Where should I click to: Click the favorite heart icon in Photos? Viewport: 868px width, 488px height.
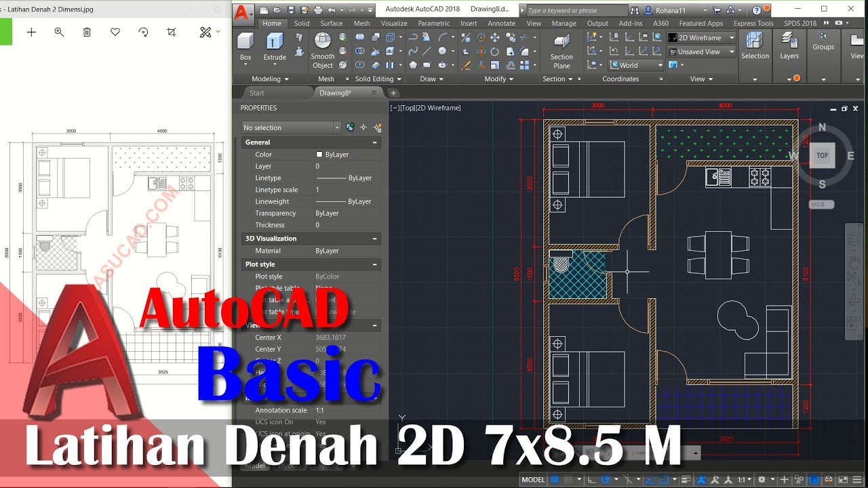pyautogui.click(x=115, y=32)
